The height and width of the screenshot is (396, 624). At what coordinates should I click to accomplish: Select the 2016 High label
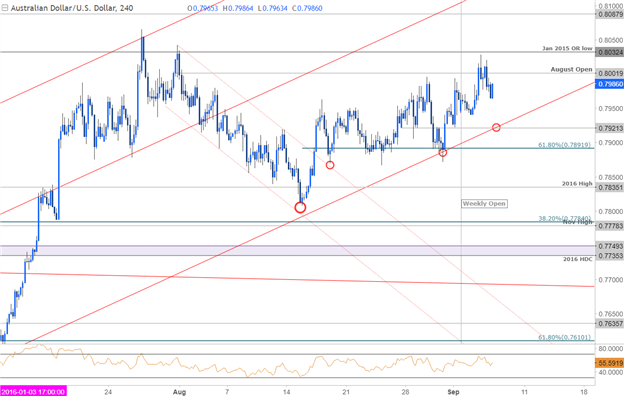pyautogui.click(x=577, y=183)
